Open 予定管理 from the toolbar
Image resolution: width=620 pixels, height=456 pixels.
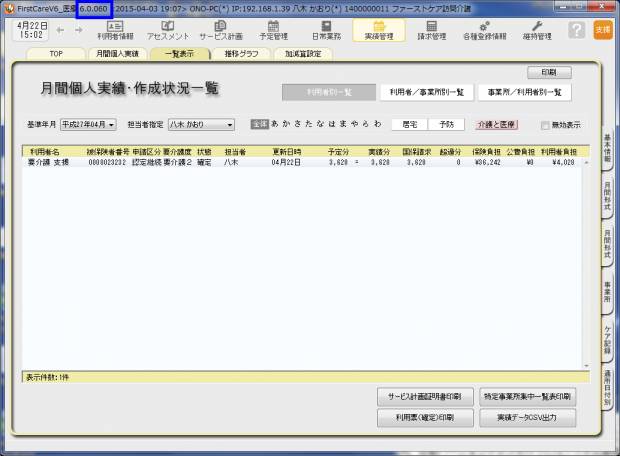273,30
